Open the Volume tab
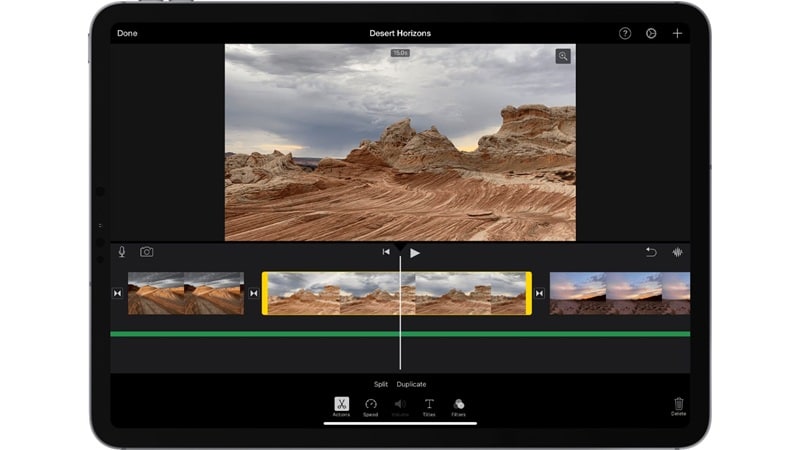This screenshot has height=450, width=800. (x=400, y=407)
